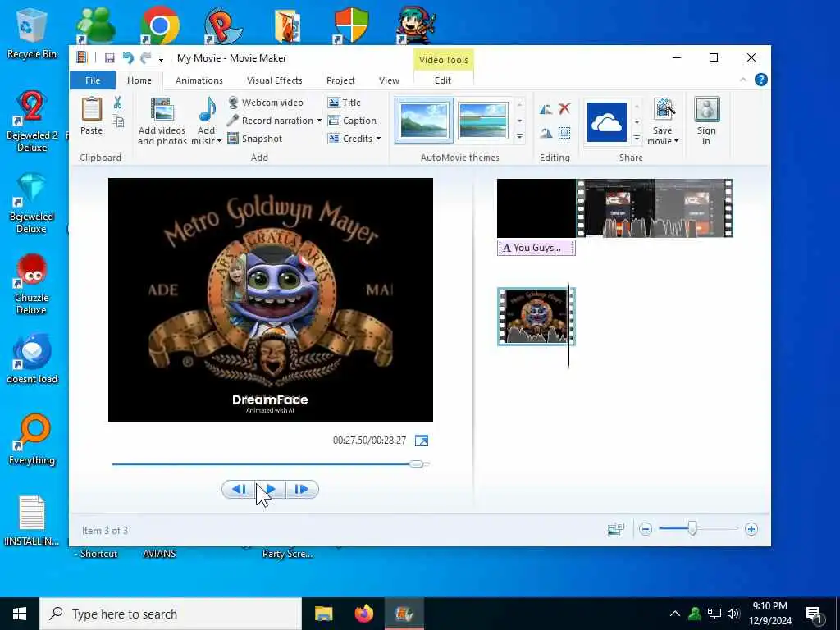Screen dimensions: 840x630
Task: Open Firefox from the taskbar
Action: pos(364,614)
